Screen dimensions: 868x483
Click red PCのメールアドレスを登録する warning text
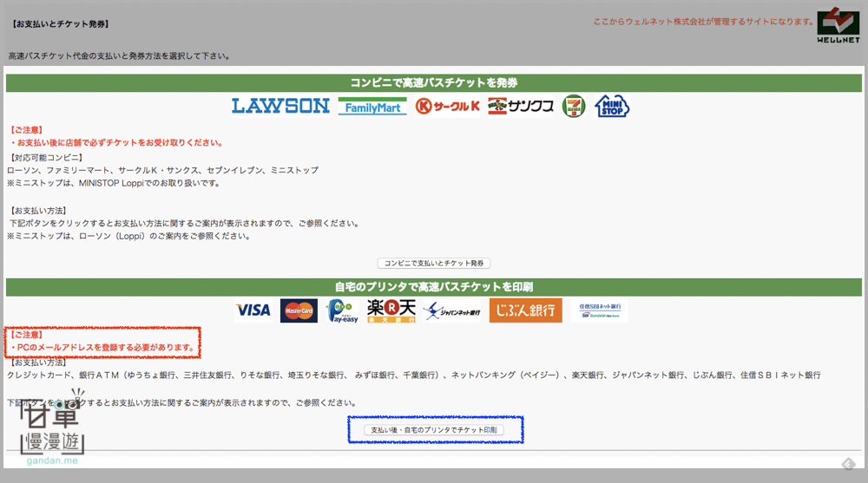(103, 348)
